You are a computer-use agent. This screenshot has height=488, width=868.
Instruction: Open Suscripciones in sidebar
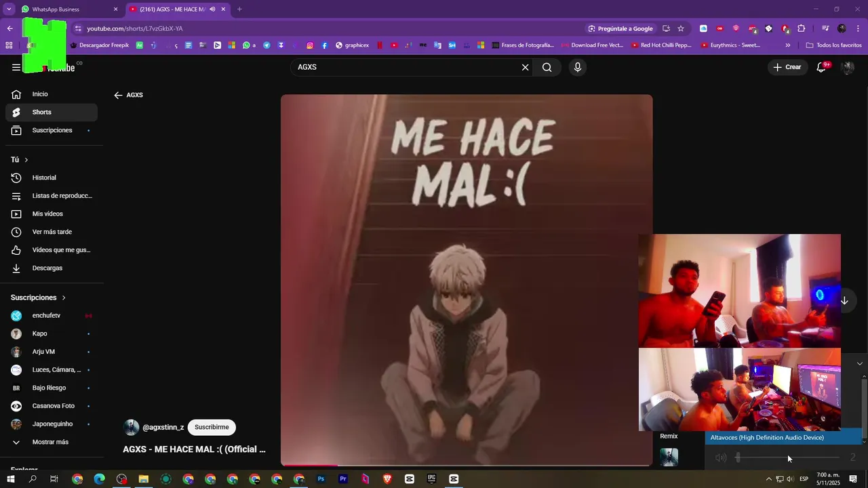[x=52, y=130]
